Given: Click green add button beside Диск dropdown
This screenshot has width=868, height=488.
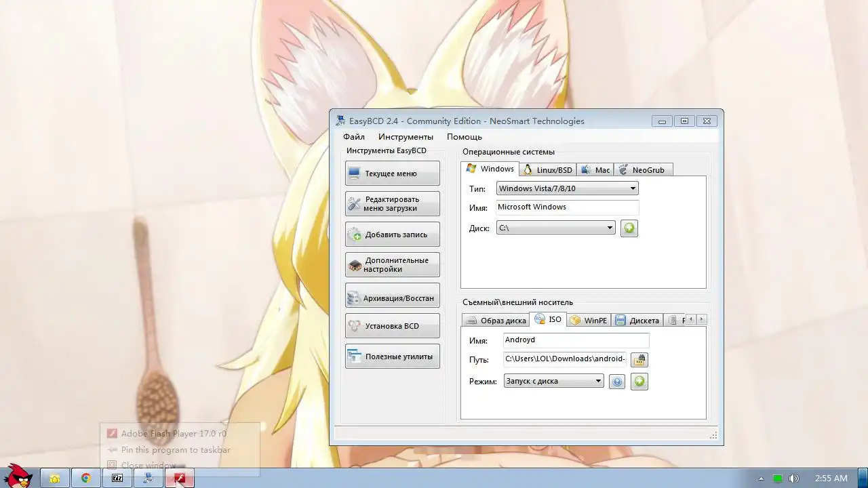Looking at the screenshot, I should pyautogui.click(x=629, y=228).
